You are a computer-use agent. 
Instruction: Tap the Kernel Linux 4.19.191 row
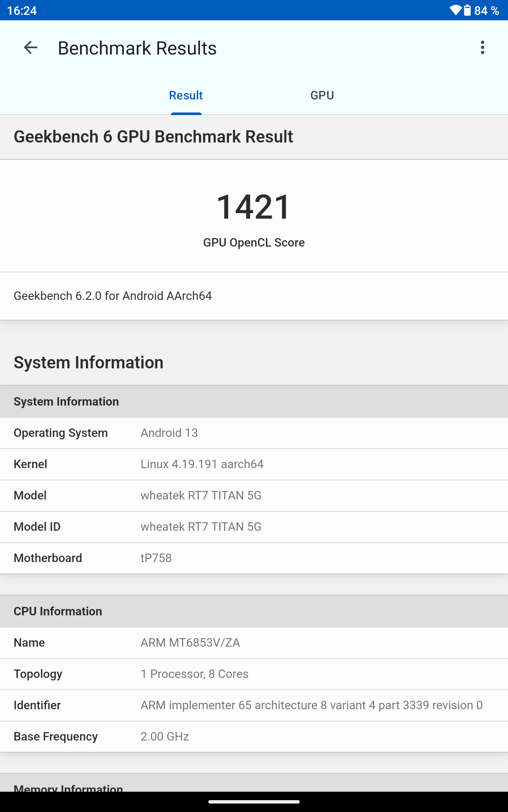pos(254,464)
